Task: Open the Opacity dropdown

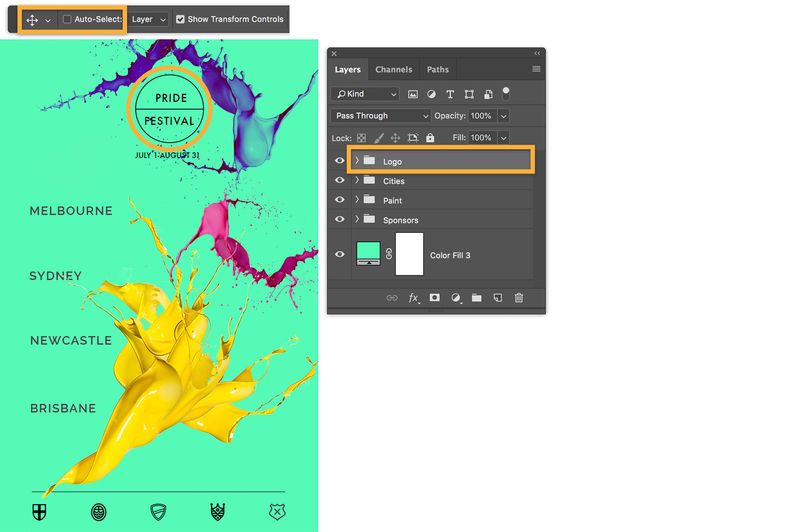Action: pos(503,116)
